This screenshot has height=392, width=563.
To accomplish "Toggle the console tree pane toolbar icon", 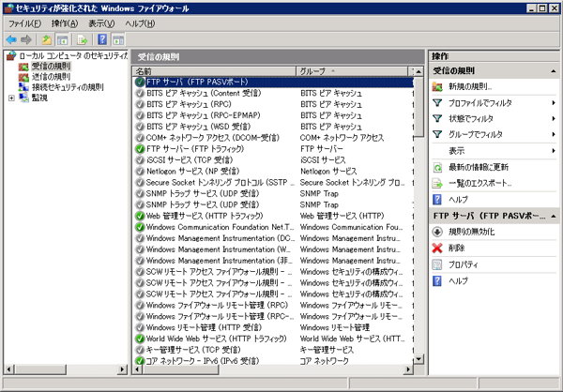I will 63,39.
